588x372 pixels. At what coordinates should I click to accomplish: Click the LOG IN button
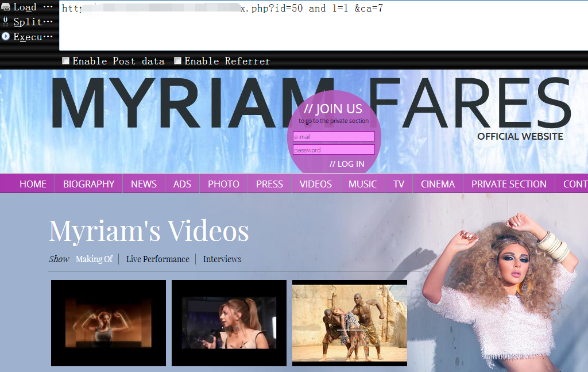pyautogui.click(x=347, y=164)
